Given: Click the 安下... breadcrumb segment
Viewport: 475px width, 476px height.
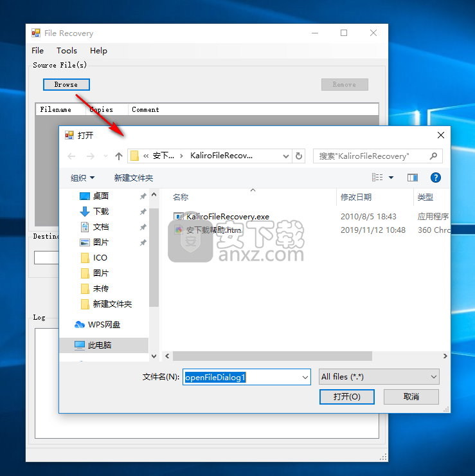Looking at the screenshot, I should 163,156.
